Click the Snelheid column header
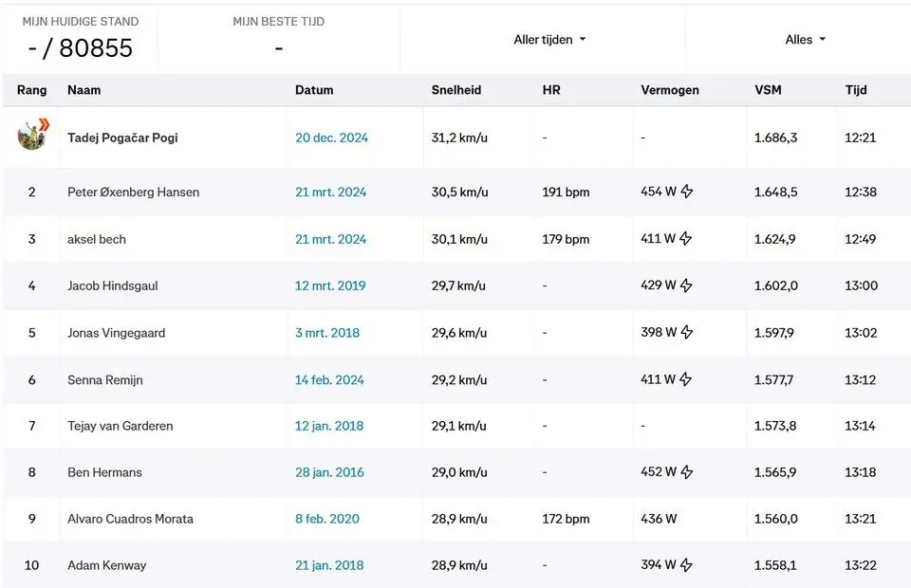Image resolution: width=911 pixels, height=588 pixels. [456, 90]
